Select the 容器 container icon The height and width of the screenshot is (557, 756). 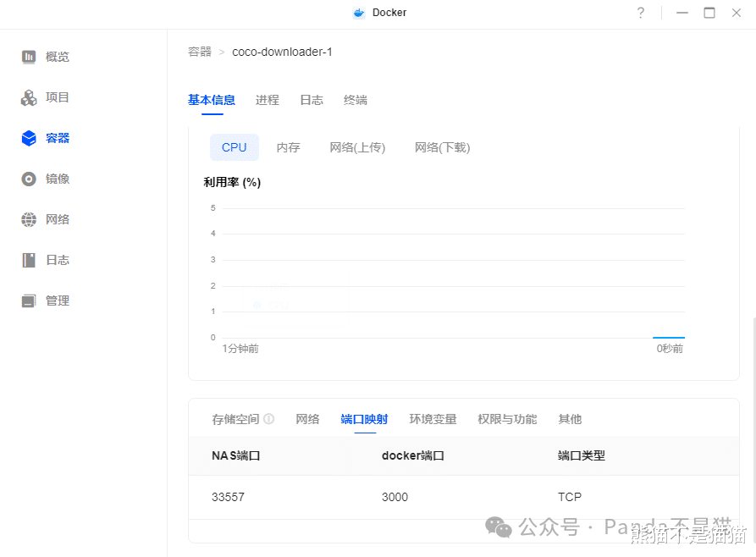pyautogui.click(x=29, y=138)
